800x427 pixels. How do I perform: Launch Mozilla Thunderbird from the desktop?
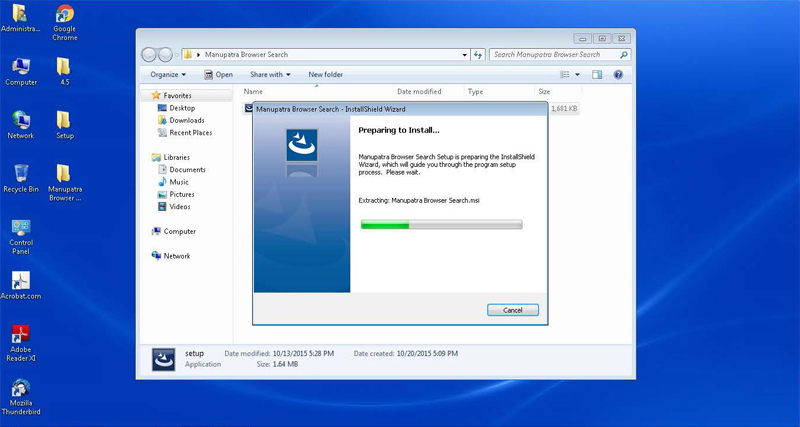pos(21,397)
